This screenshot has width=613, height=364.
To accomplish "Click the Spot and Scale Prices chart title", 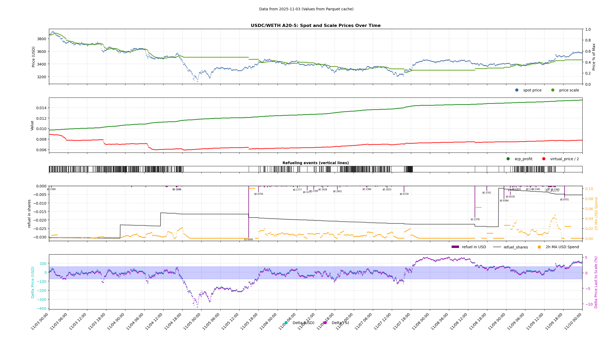I will point(315,26).
